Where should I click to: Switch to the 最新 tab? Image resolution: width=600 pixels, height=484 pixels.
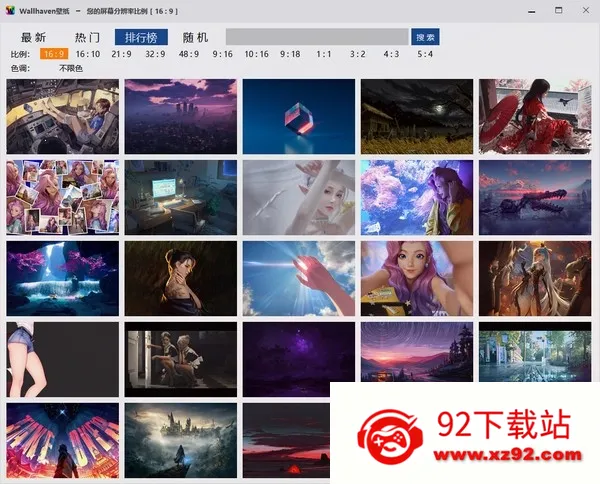(x=33, y=37)
